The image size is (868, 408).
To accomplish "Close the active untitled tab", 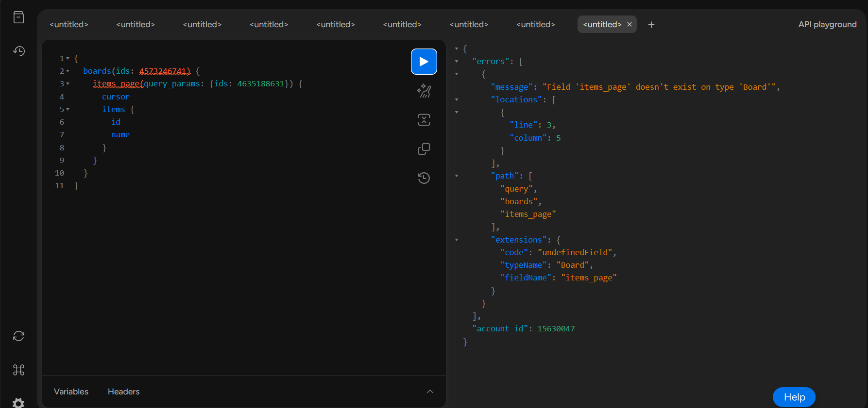I will (630, 24).
